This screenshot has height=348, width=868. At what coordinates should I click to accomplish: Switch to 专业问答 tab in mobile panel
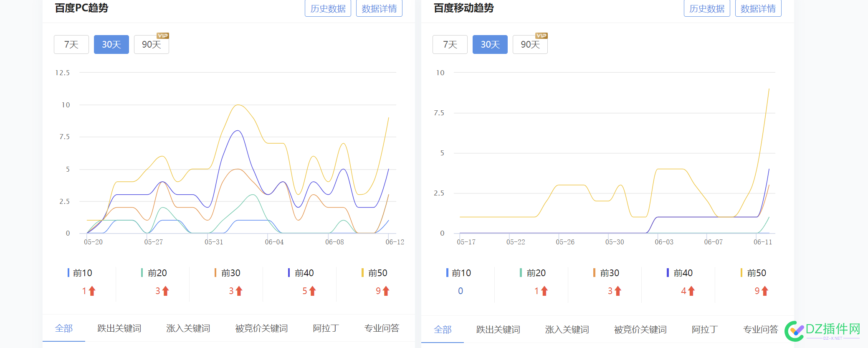click(x=761, y=330)
